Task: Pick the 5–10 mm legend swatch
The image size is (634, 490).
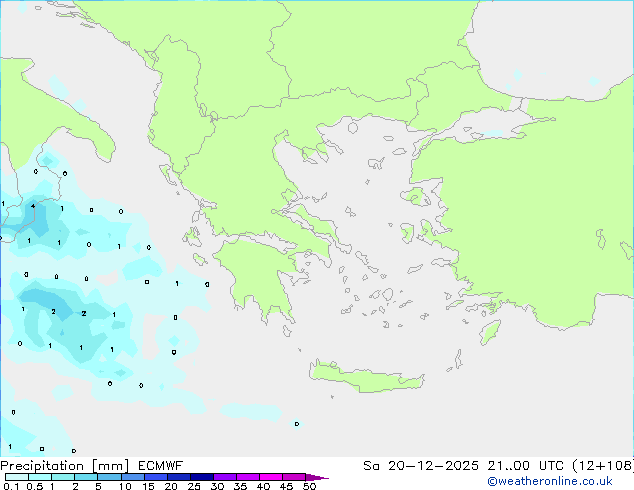Action: point(109,477)
